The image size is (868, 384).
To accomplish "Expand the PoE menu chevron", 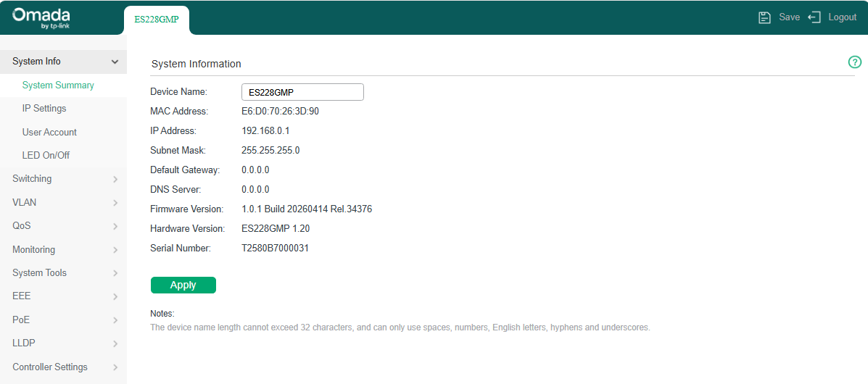I will tap(115, 320).
